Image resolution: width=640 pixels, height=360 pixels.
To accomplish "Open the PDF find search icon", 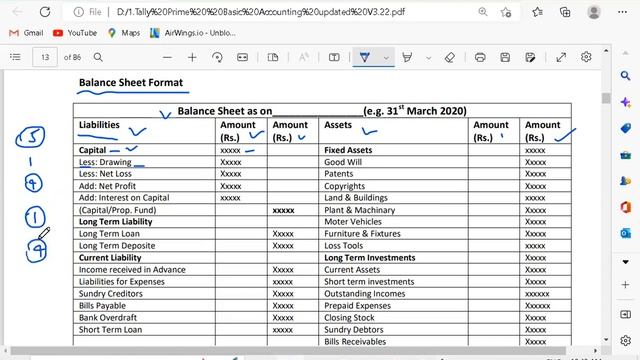I will tap(98, 57).
